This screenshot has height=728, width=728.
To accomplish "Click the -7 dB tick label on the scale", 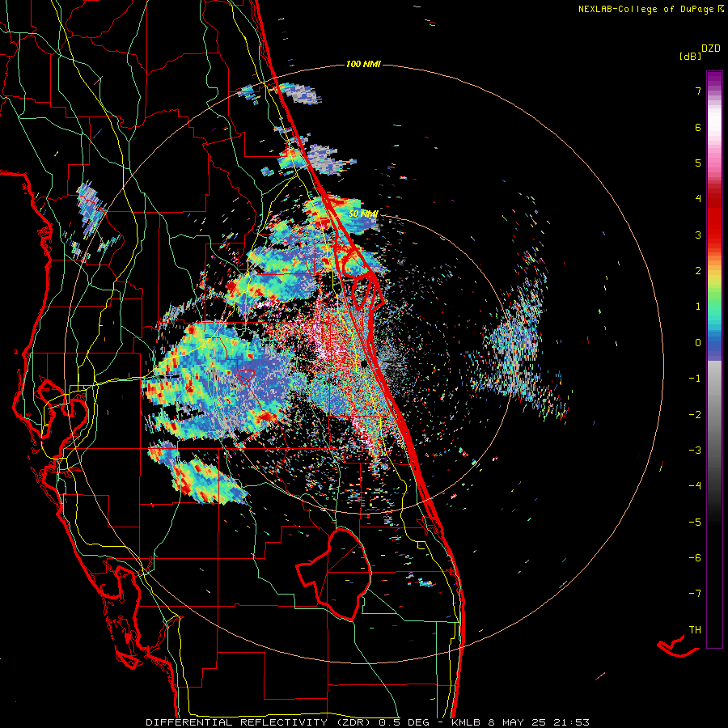I will coord(695,594).
